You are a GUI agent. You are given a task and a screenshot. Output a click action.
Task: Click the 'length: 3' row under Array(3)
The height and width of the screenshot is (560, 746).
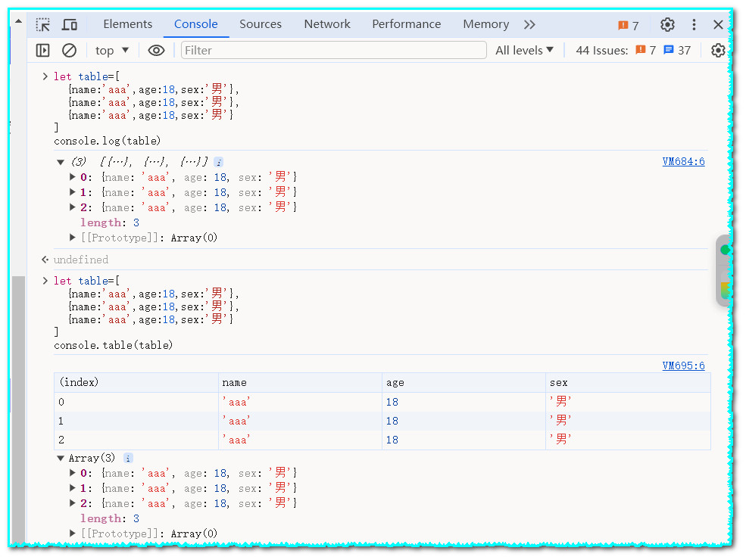tap(110, 518)
